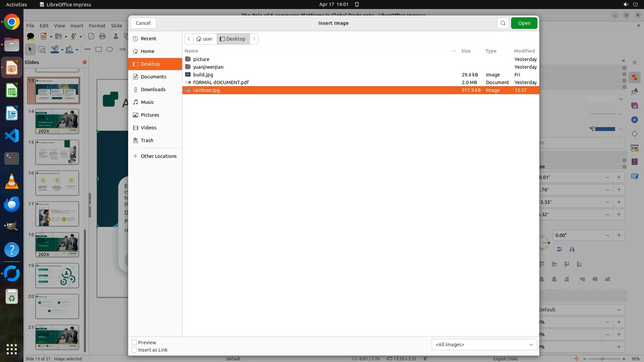644x362 pixels.
Task: Click the Export as PDF icon
Action: tap(91, 36)
